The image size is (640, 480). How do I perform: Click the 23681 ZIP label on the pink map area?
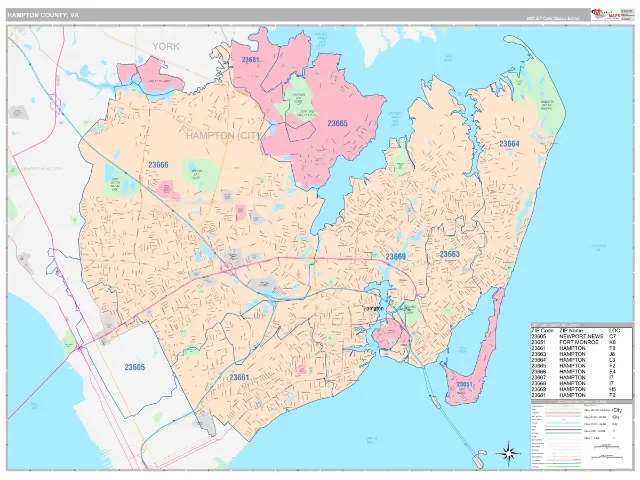(251, 60)
